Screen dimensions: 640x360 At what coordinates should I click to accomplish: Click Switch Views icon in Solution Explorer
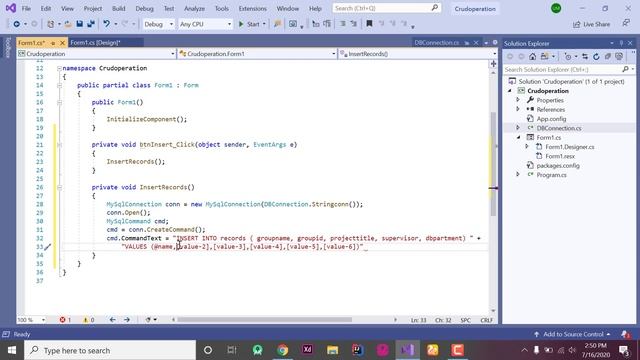pos(544,56)
